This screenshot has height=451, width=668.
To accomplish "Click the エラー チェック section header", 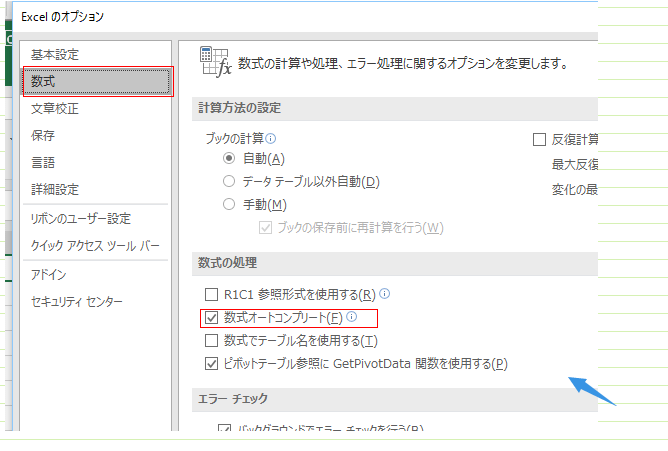I will coord(233,399).
